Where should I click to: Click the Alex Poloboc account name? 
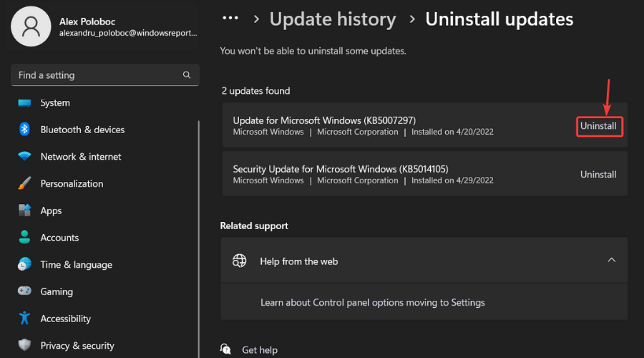point(87,21)
